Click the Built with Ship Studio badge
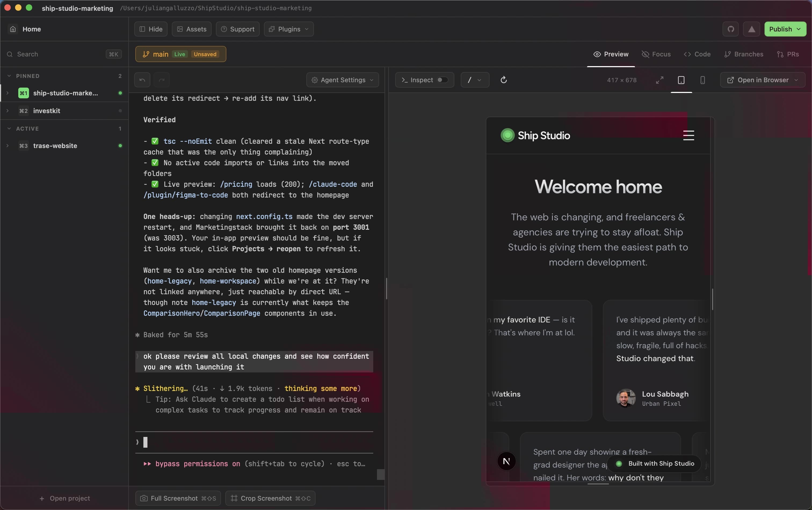812x510 pixels. pos(654,464)
